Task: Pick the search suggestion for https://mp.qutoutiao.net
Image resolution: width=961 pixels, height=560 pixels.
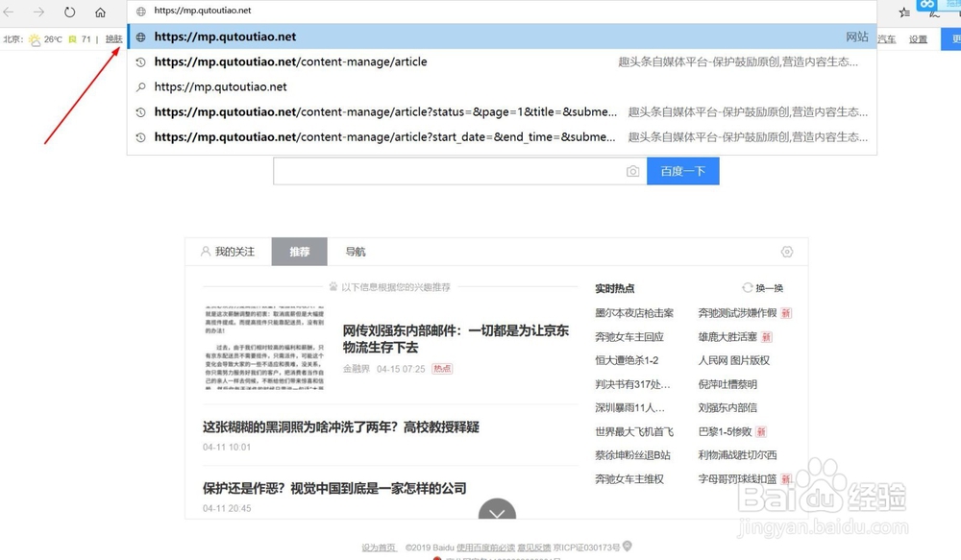Action: click(x=502, y=87)
